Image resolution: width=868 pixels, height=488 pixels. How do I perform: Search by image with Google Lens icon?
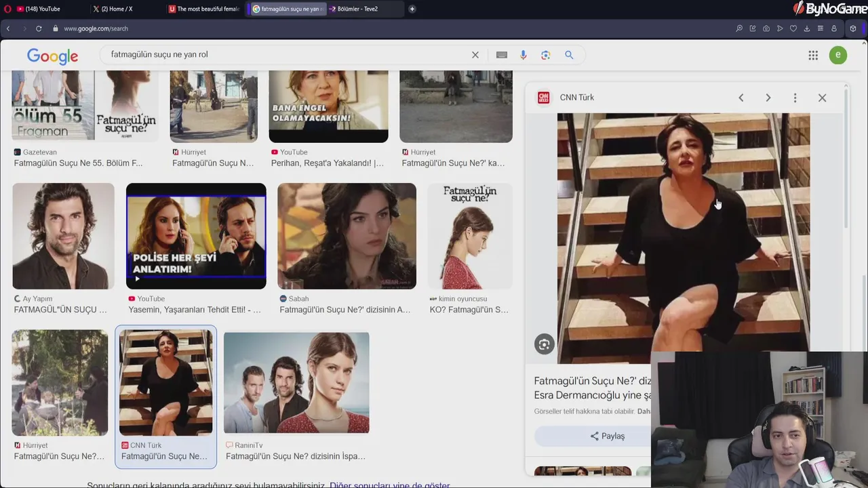(x=546, y=55)
